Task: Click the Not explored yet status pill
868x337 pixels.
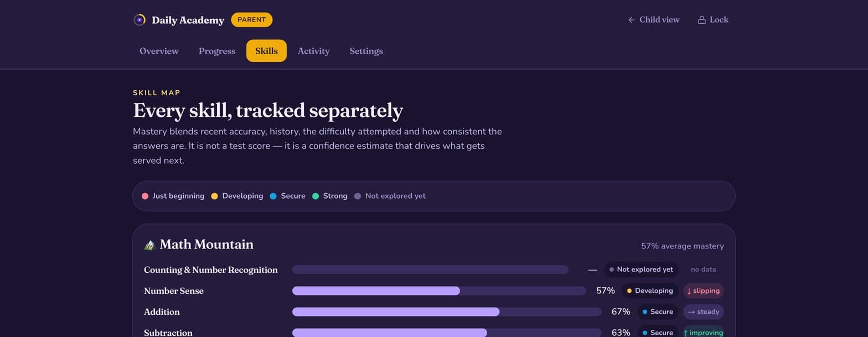Action: (641, 269)
